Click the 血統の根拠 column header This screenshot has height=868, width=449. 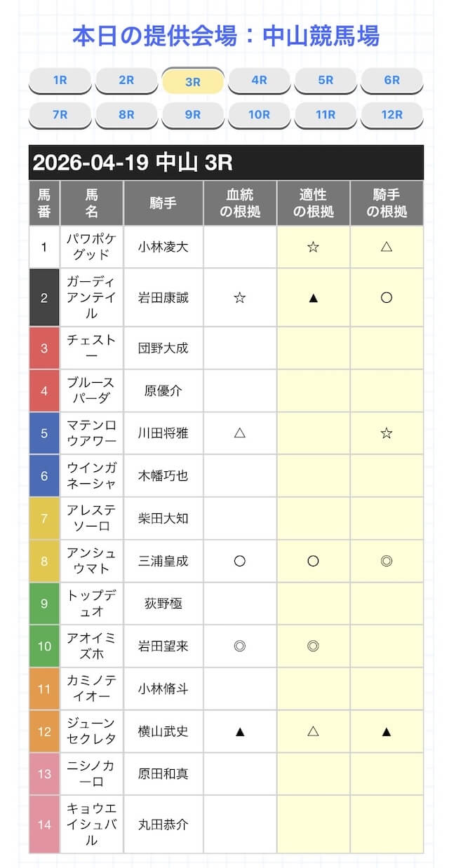[x=240, y=203]
